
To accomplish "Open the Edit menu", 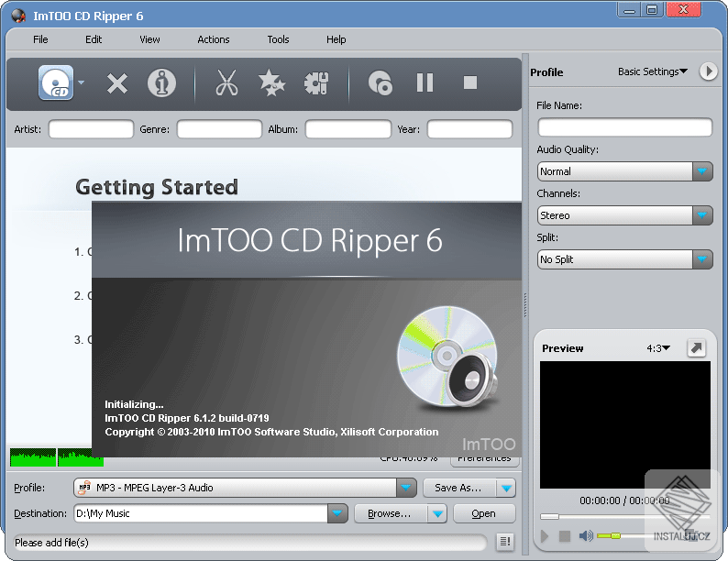I will point(94,39).
